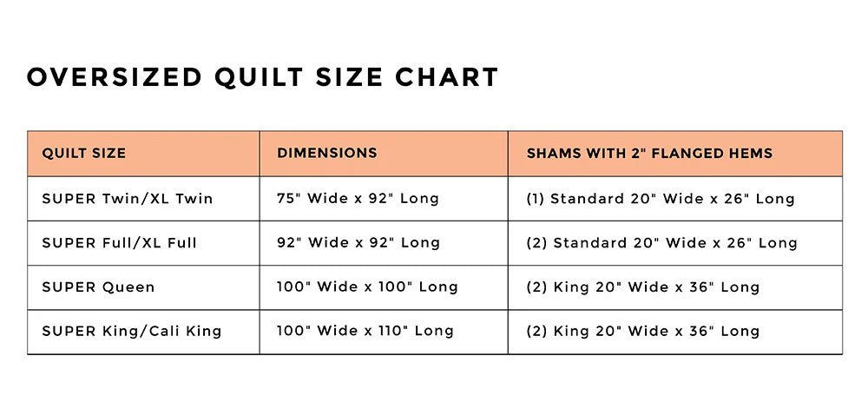Select the DIMENSIONS column header
The width and height of the screenshot is (868, 402).
(x=327, y=154)
